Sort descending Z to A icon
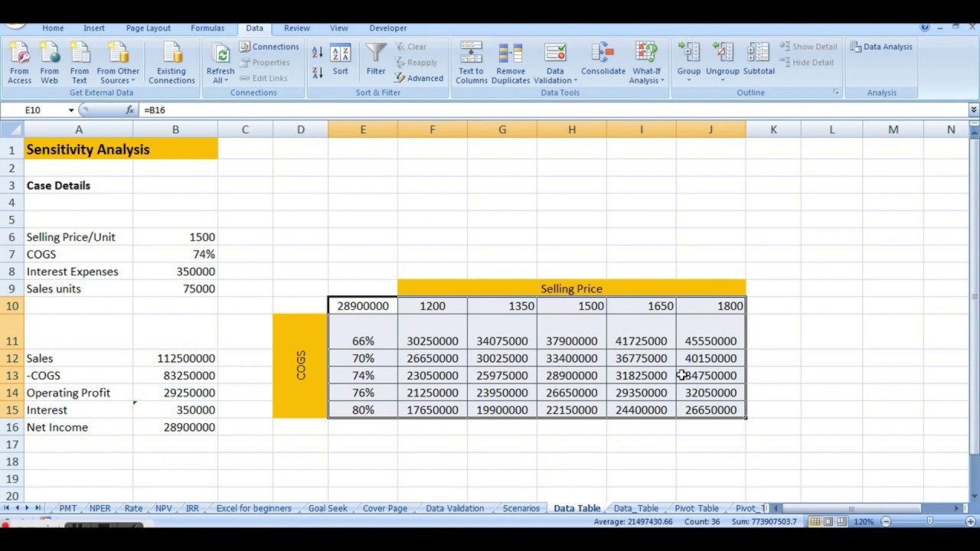 click(x=318, y=73)
